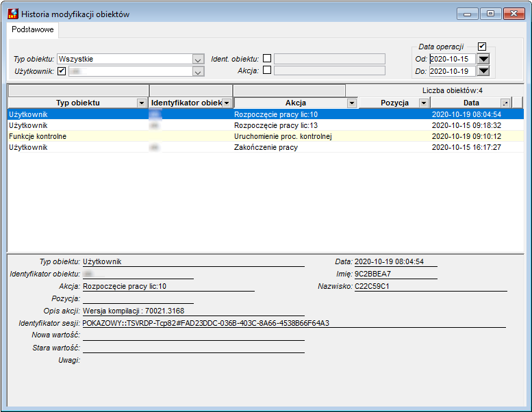Viewport: 532px width, 412px height.
Task: Open Typ obiektu column filter arrow
Action: tap(142, 103)
